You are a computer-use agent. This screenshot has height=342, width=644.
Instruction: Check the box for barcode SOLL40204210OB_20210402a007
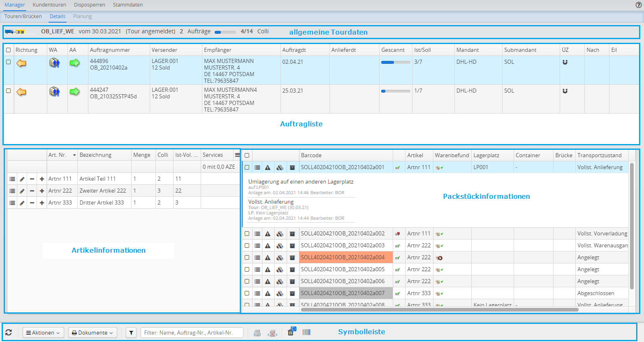coord(247,293)
